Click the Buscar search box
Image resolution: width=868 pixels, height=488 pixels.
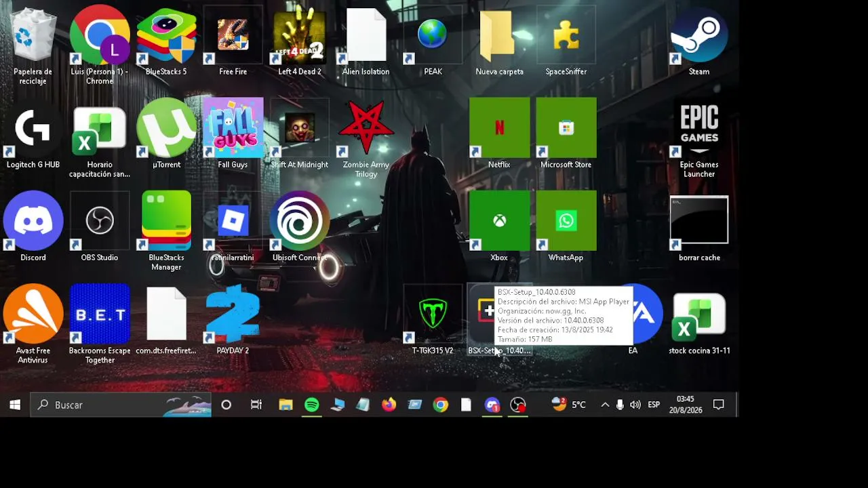point(121,405)
